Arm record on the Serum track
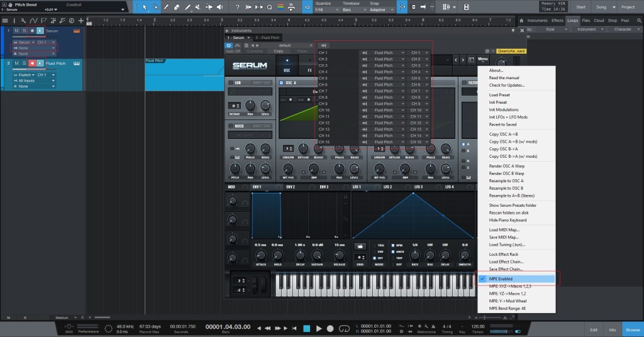The image size is (644, 337). [x=32, y=31]
